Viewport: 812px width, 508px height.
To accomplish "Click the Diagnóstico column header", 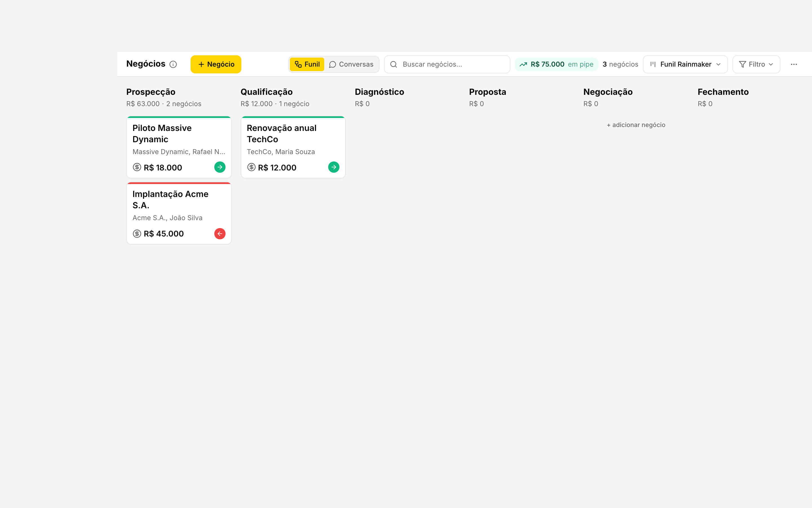I will [x=379, y=92].
